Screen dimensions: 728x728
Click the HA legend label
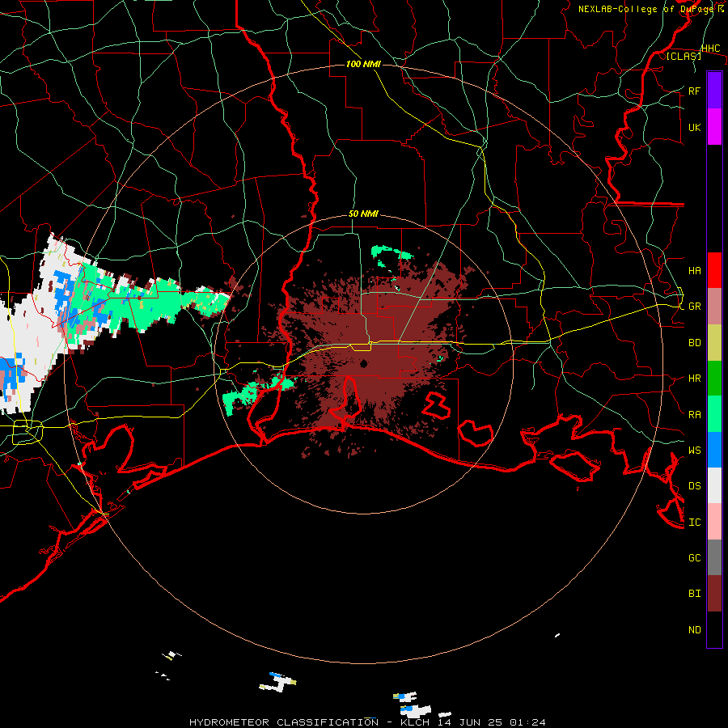click(x=694, y=270)
